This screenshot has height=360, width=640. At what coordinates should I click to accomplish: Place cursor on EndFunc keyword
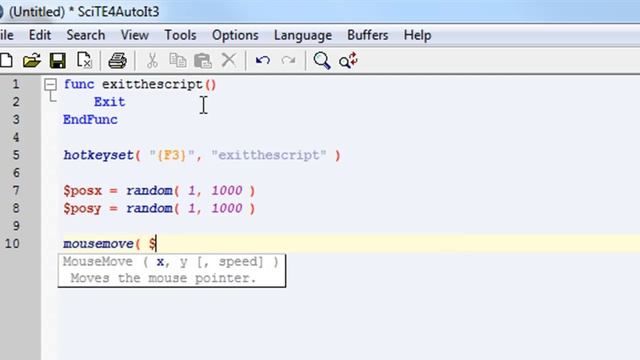pos(90,120)
